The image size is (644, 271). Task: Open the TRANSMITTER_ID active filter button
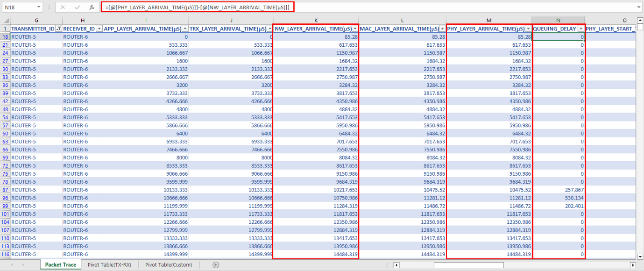click(x=58, y=29)
